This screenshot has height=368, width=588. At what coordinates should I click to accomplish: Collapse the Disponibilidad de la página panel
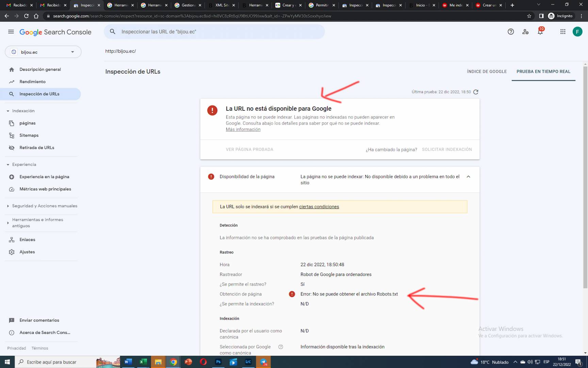pos(469,177)
